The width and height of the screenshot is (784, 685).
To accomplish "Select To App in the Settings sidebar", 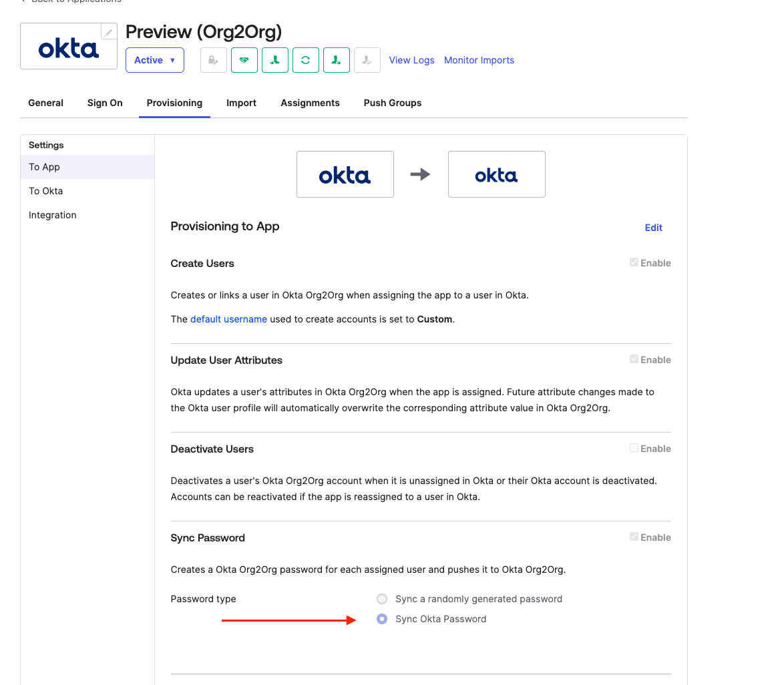I will click(x=87, y=167).
